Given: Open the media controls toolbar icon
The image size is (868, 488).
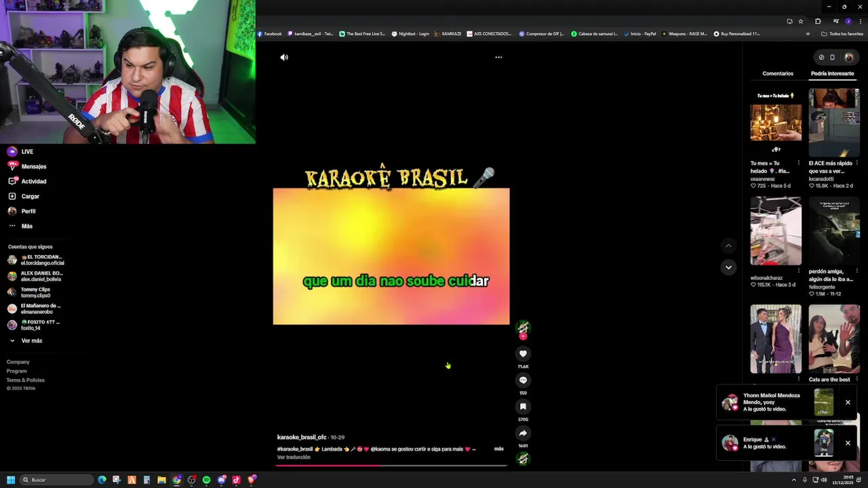Looking at the screenshot, I should pyautogui.click(x=835, y=22).
